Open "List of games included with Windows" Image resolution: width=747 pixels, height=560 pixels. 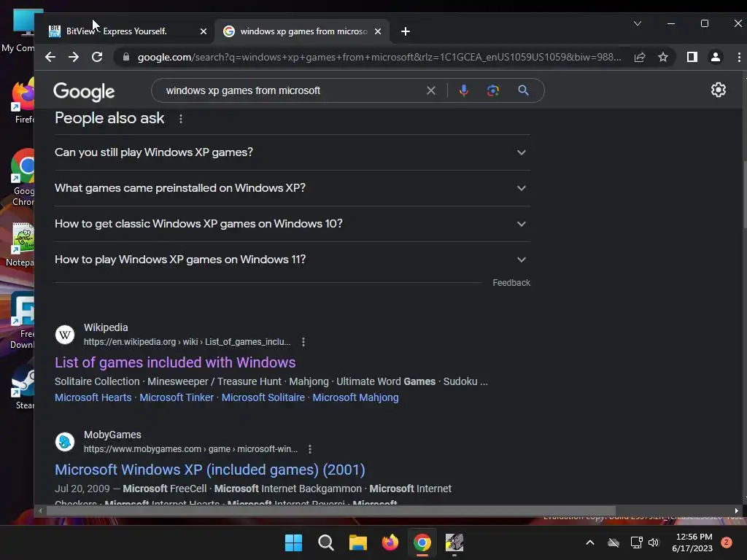pyautogui.click(x=175, y=362)
